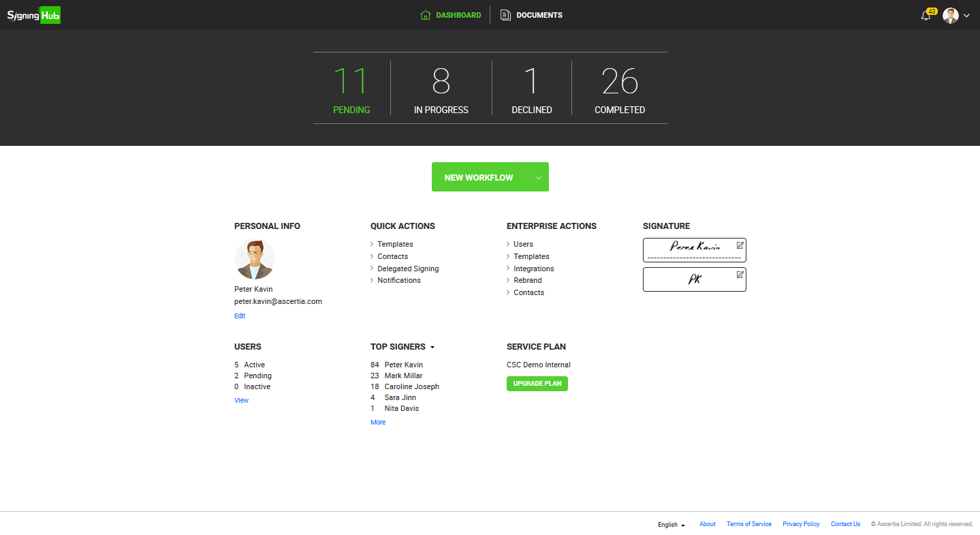Open the Top Signers dropdown
Viewport: 980px width, 535px height.
point(432,348)
